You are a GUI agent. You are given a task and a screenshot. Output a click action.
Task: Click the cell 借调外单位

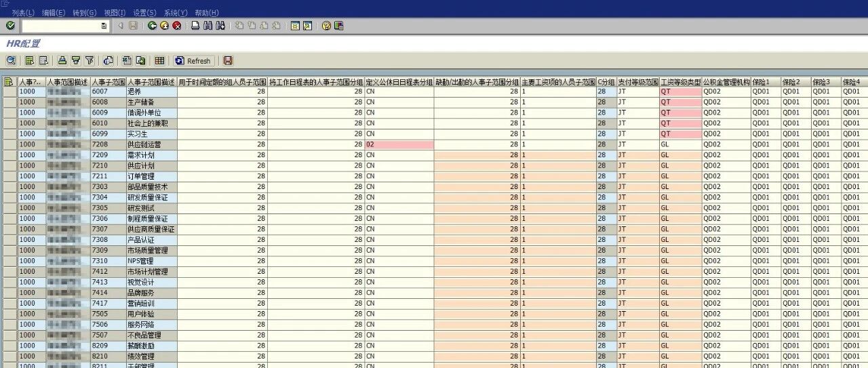pos(151,113)
